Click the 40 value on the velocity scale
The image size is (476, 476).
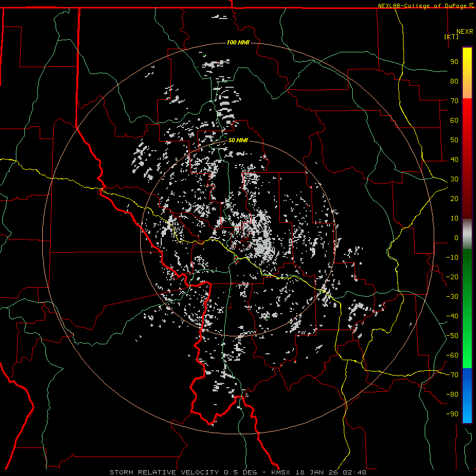pyautogui.click(x=454, y=160)
